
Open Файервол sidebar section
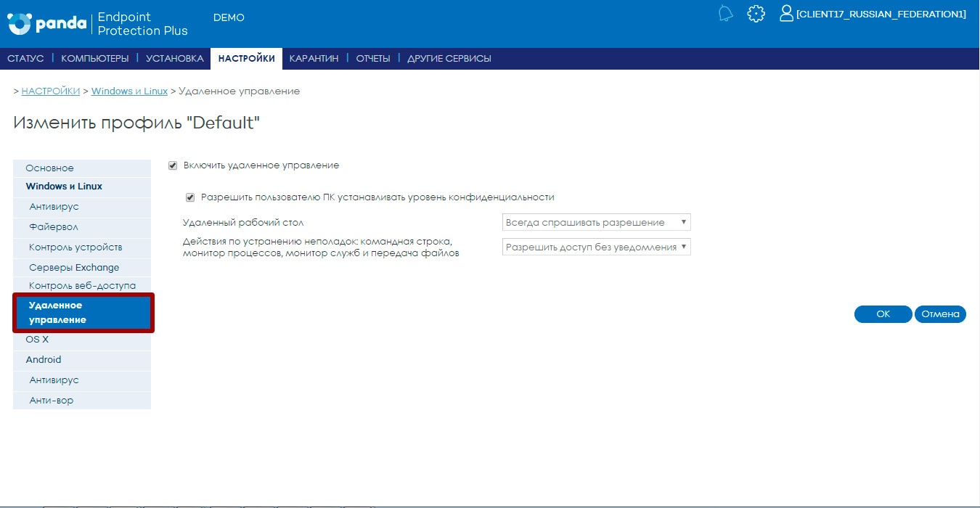point(82,227)
